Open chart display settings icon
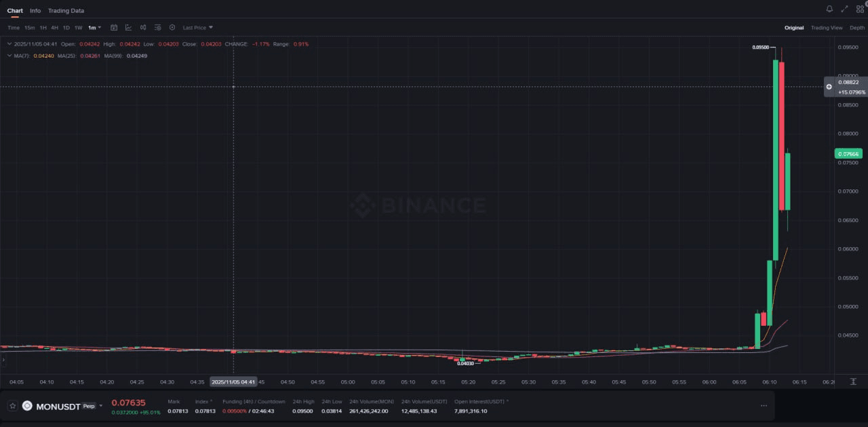The height and width of the screenshot is (427, 868). [x=157, y=28]
